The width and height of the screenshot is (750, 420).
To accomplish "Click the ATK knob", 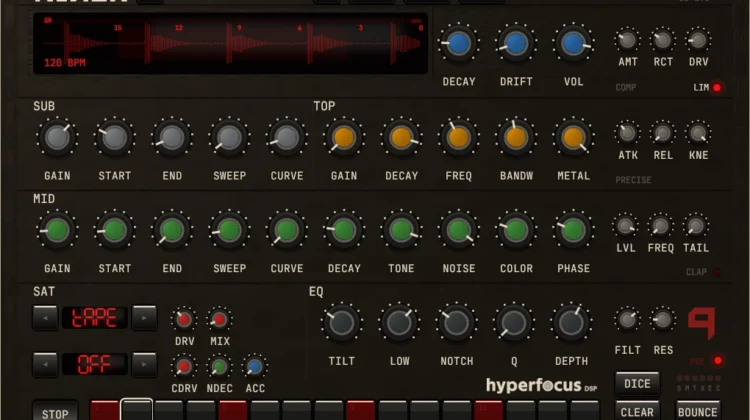I will [x=627, y=133].
